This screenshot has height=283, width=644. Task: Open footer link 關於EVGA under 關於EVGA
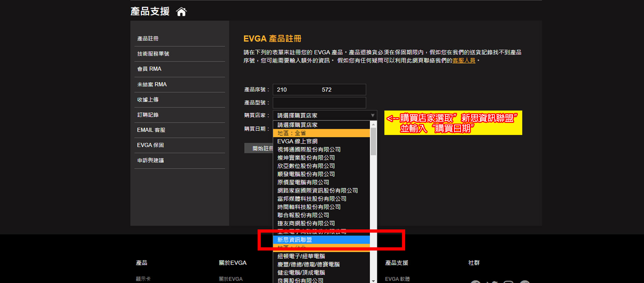tap(231, 279)
